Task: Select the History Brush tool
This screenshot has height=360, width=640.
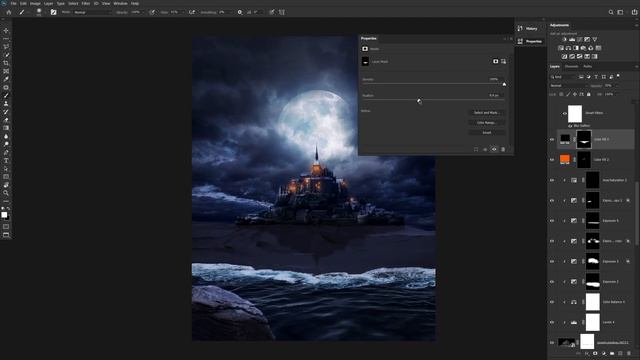Action: click(x=6, y=112)
